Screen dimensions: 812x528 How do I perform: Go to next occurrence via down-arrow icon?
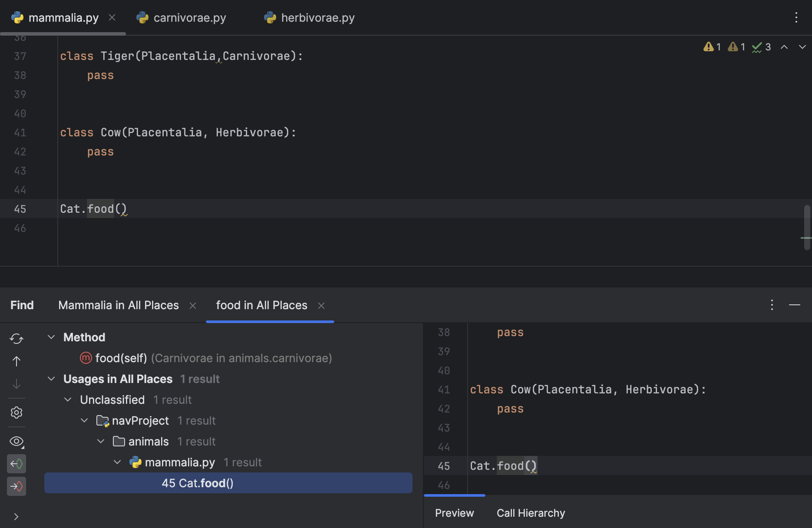click(17, 384)
